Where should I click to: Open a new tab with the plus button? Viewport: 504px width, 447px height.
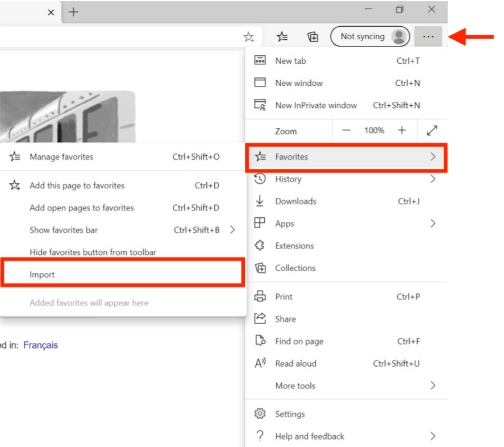point(73,13)
